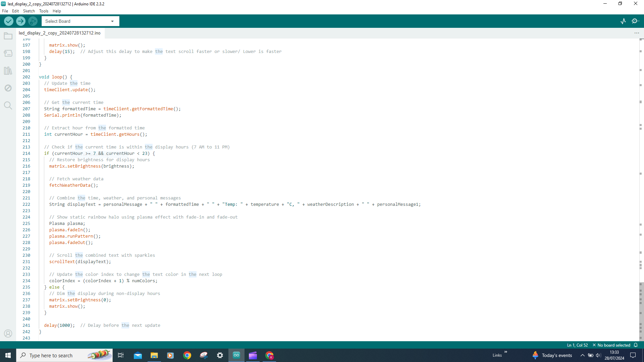Show hidden system tray icons chevron

pos(583,355)
